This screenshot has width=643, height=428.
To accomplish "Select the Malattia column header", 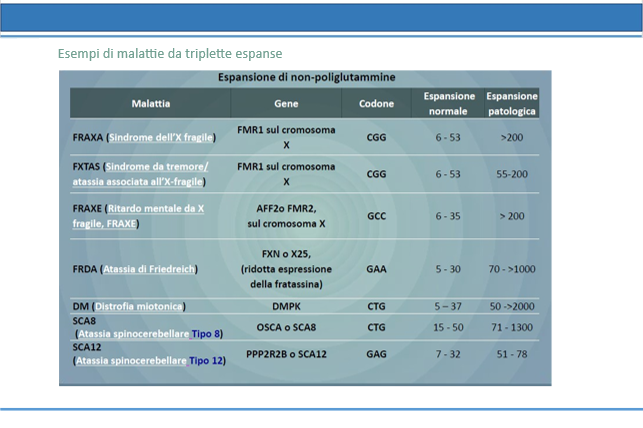I will click(x=150, y=104).
